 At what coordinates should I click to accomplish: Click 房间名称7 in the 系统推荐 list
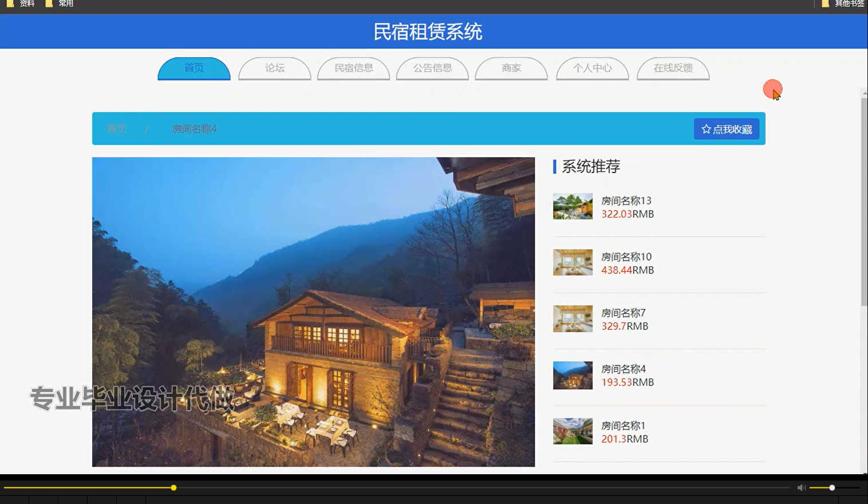click(x=623, y=313)
